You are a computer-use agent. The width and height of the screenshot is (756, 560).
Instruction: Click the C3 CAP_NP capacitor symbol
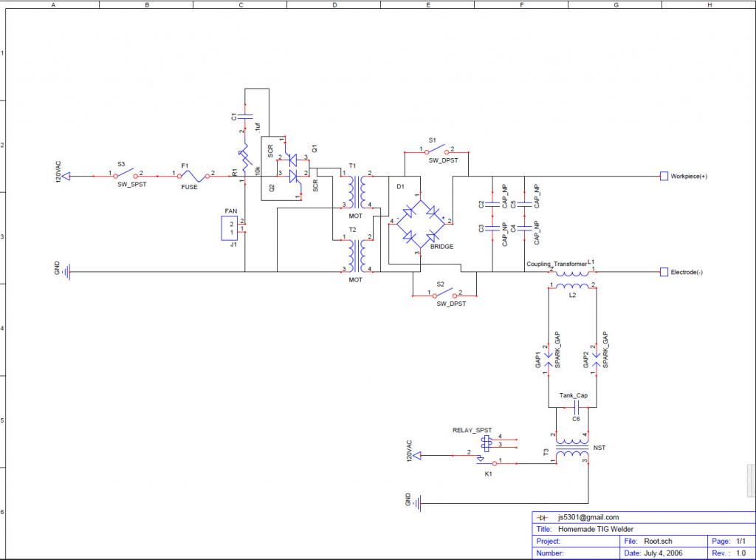click(x=492, y=228)
